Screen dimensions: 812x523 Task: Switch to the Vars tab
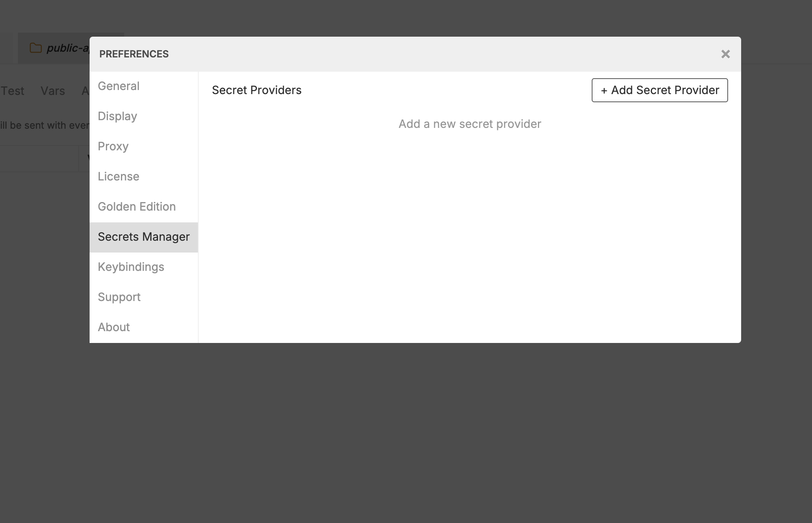pos(53,91)
